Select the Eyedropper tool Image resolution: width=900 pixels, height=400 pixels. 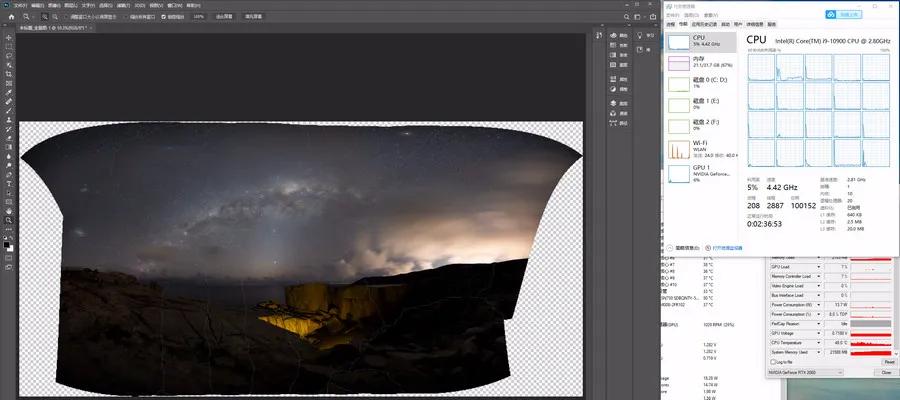(9, 92)
